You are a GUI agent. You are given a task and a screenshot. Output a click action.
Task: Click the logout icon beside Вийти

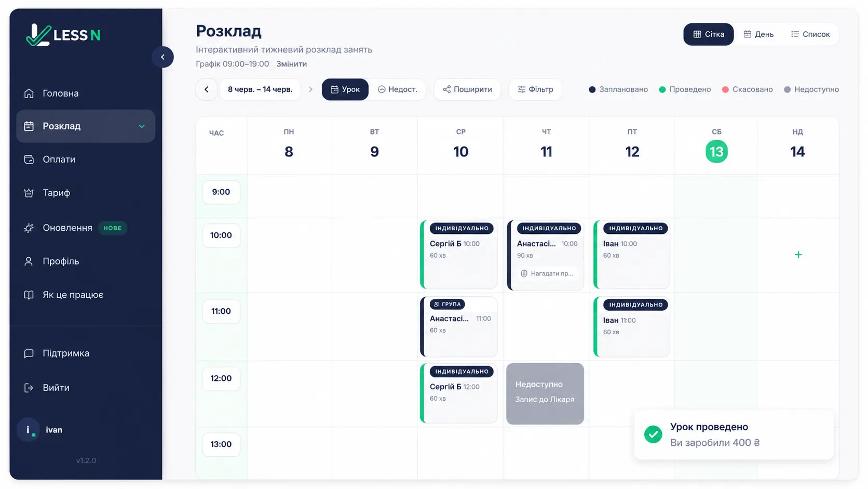[29, 388]
